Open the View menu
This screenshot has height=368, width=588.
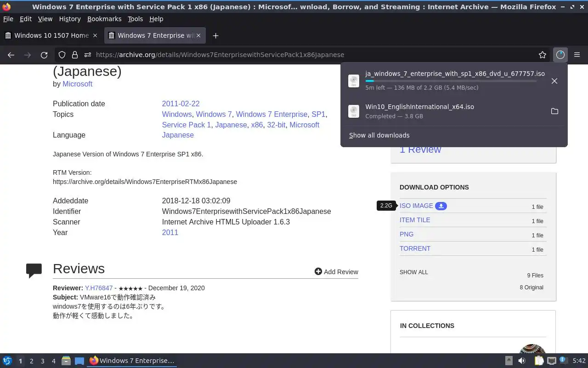coord(45,19)
